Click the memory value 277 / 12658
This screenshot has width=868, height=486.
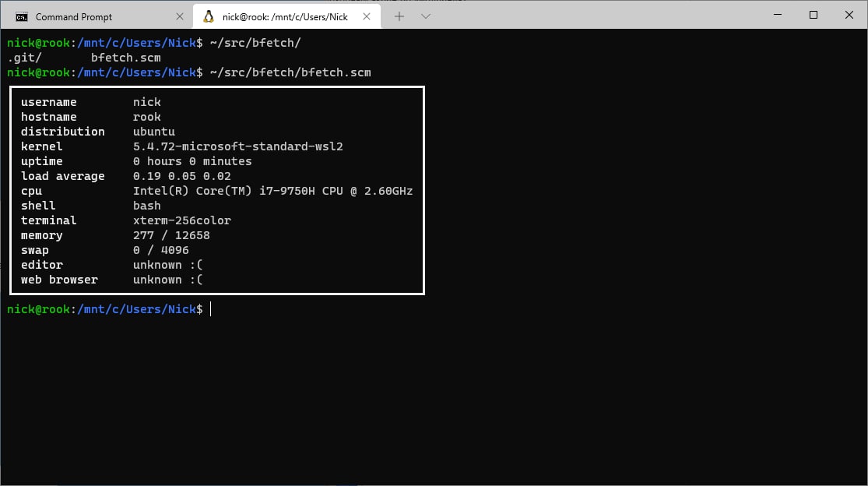[171, 235]
